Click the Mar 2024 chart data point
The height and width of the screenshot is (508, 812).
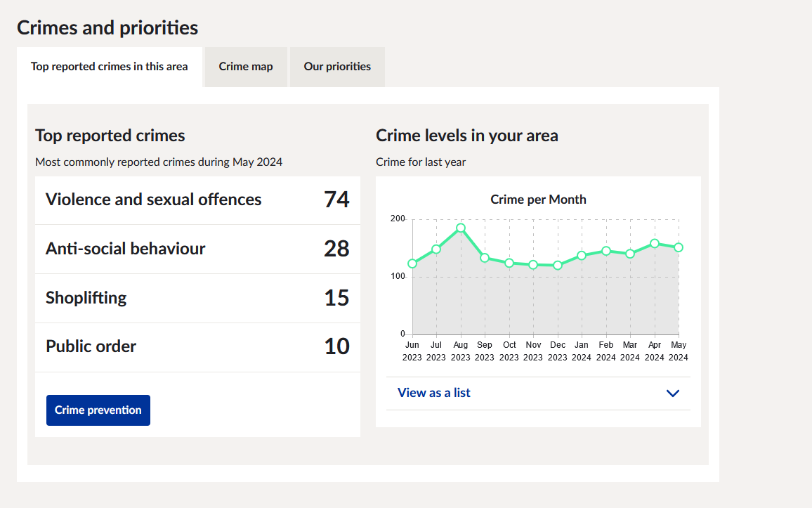[629, 254]
